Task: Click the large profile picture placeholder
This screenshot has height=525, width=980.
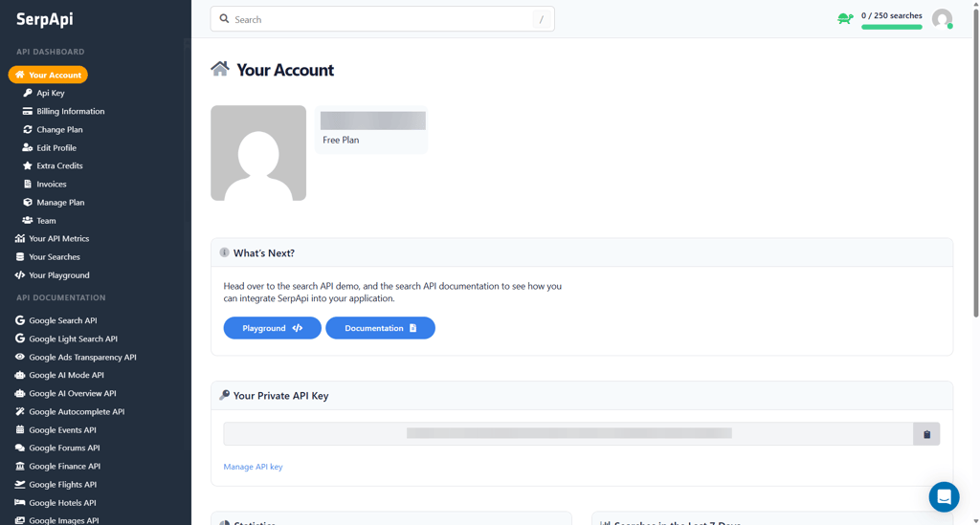Action: pyautogui.click(x=258, y=153)
